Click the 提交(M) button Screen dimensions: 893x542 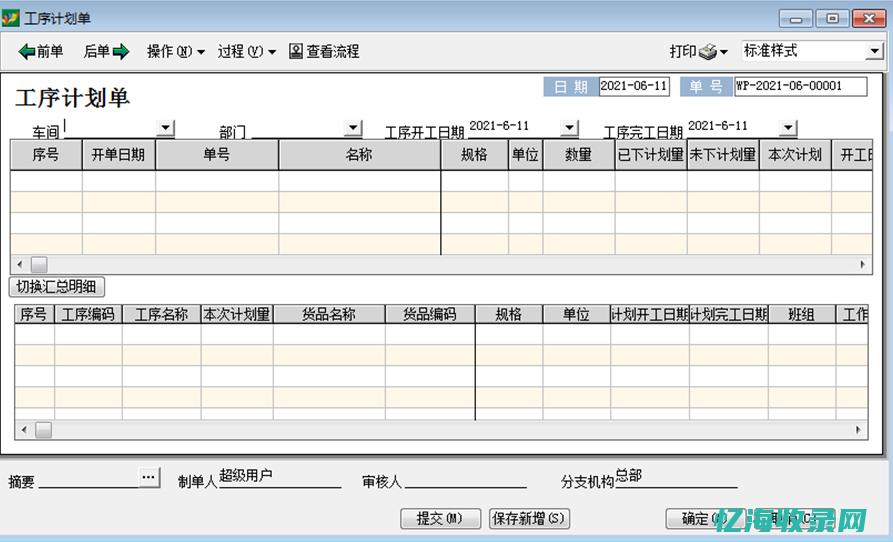tap(440, 519)
